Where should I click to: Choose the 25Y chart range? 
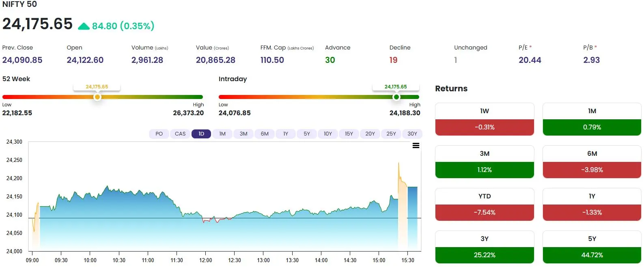pyautogui.click(x=391, y=134)
